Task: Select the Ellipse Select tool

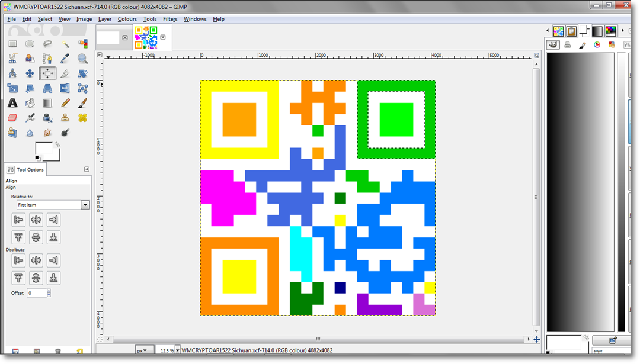Action: coord(30,44)
